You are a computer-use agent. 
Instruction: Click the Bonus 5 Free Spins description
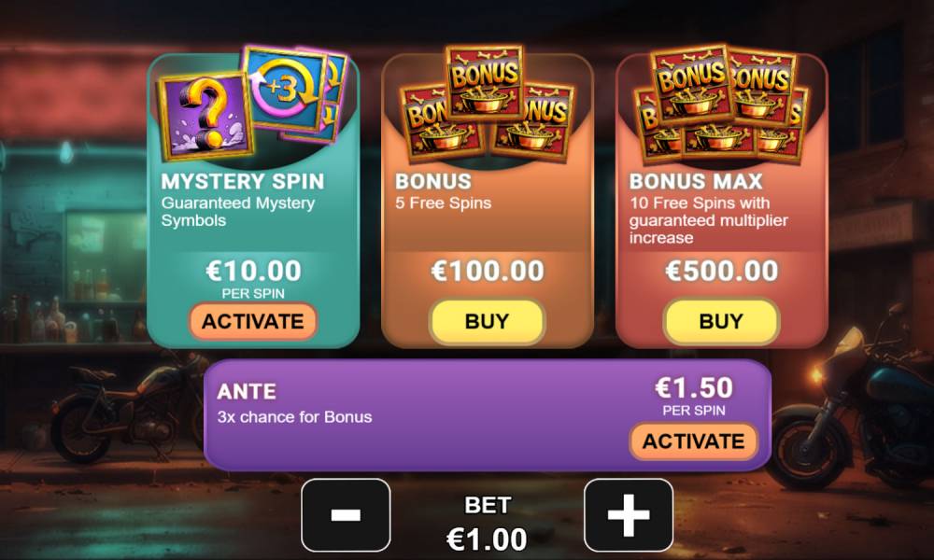click(443, 203)
